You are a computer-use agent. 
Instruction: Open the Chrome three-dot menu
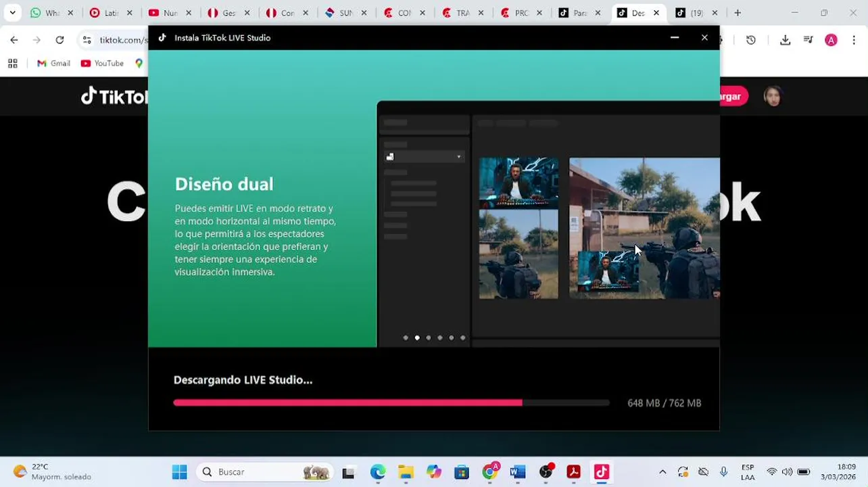click(853, 40)
